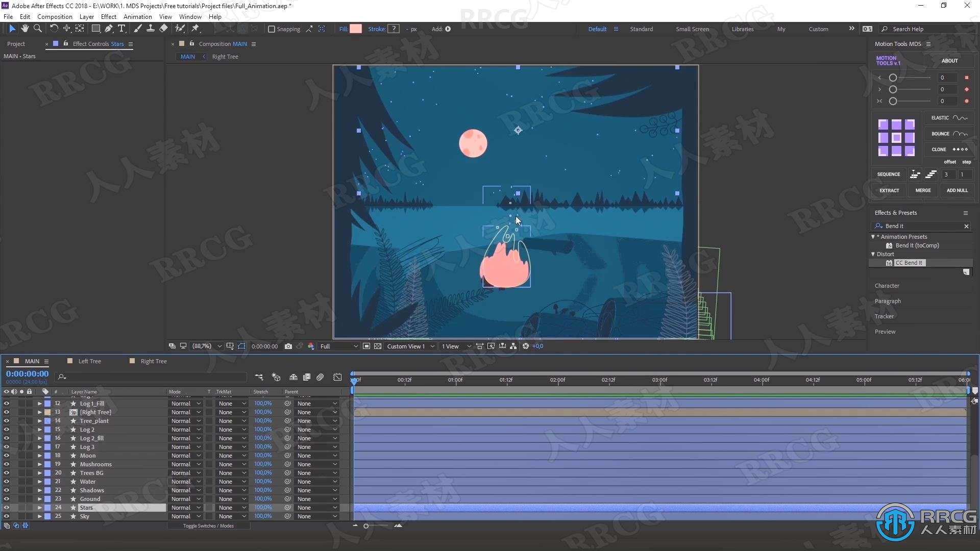Open composition flowchart icon in viewer footer
The image size is (980, 551).
(513, 346)
